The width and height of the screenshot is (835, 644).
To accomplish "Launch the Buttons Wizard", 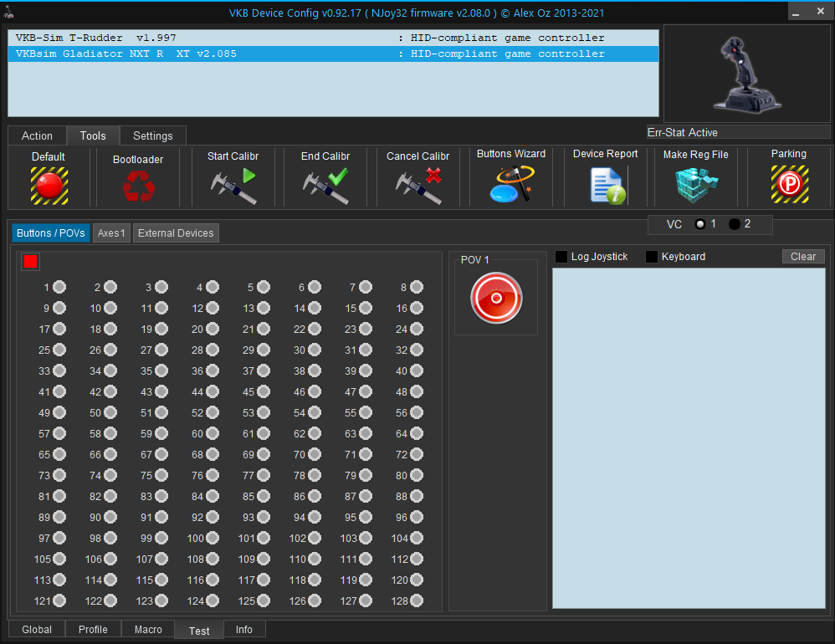I will tap(511, 184).
